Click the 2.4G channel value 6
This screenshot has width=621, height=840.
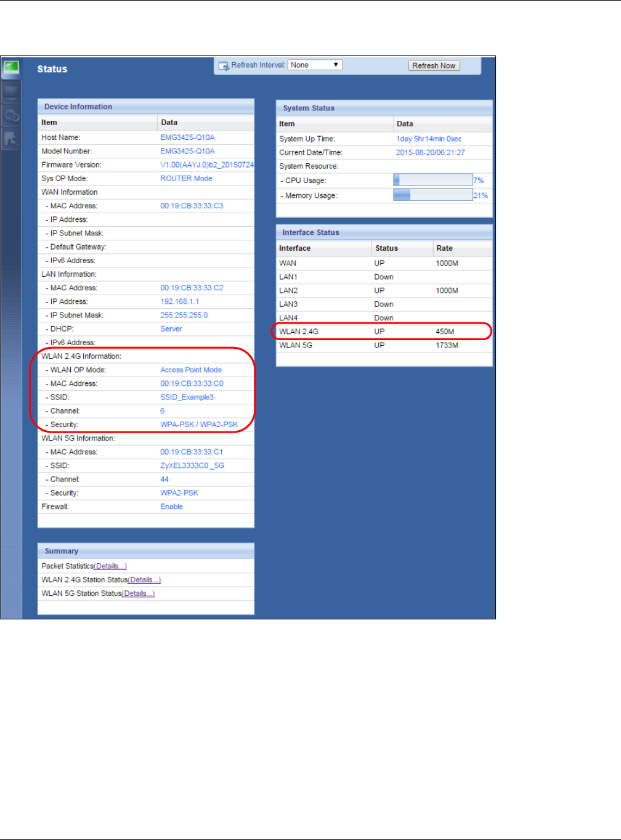tap(163, 410)
